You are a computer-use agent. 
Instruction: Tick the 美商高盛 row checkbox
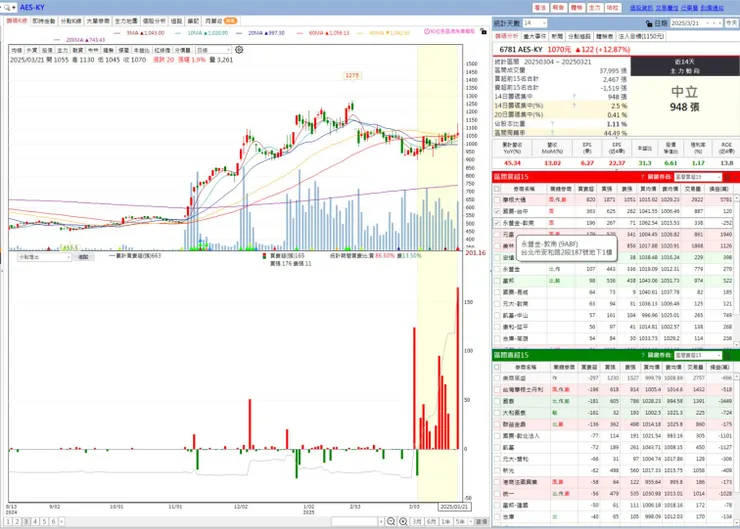click(x=497, y=378)
